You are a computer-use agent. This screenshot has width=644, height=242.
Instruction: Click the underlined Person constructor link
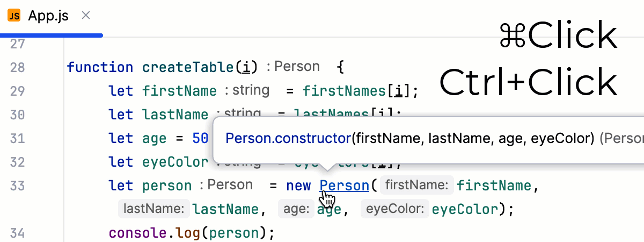(343, 186)
